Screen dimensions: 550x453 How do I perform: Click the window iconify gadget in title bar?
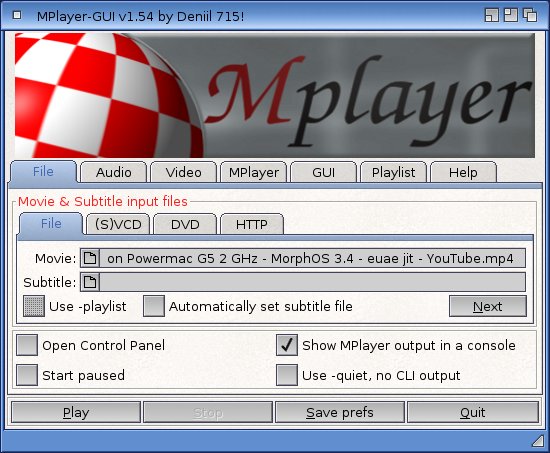[491, 15]
